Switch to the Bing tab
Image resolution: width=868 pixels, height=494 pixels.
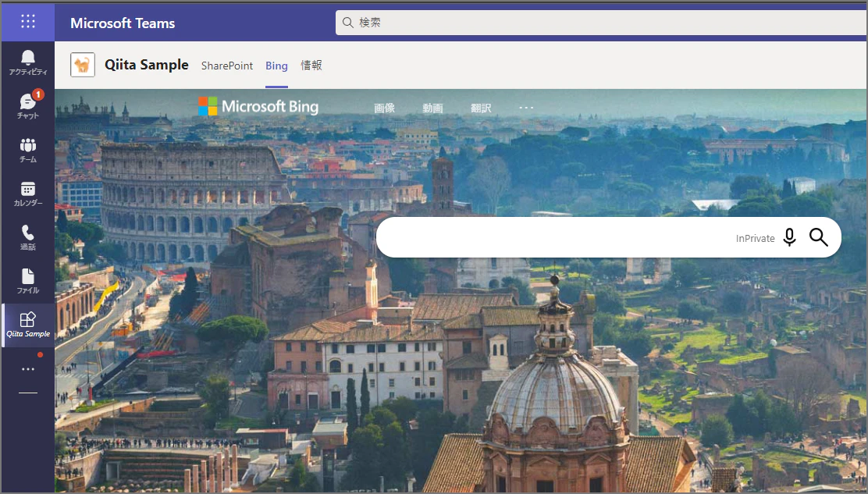[276, 66]
